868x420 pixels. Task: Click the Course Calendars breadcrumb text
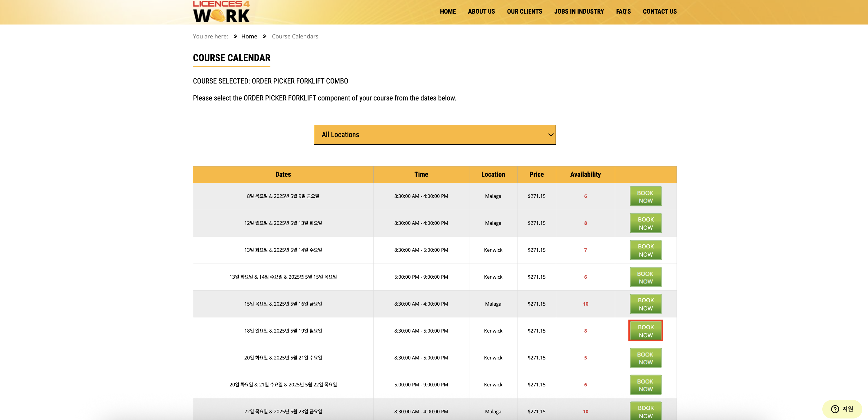click(295, 36)
